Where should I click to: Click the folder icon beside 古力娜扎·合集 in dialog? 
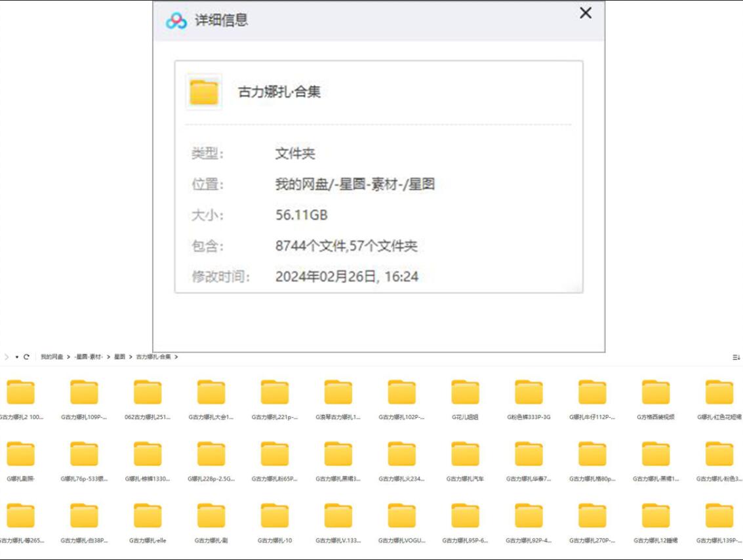[x=204, y=92]
